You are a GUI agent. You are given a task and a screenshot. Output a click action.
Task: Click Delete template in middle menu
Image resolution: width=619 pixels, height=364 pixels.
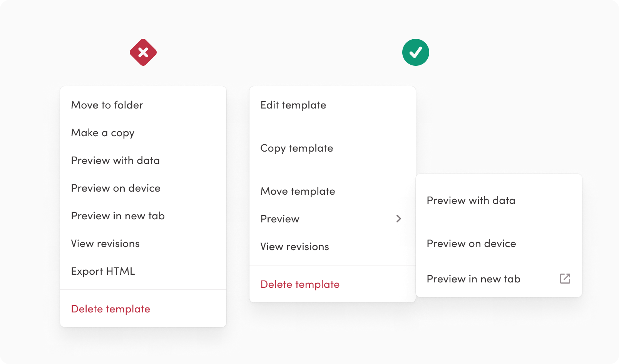(x=300, y=284)
